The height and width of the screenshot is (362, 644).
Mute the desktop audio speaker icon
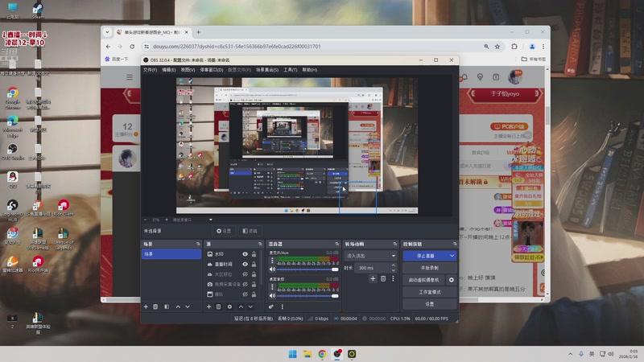coord(272,295)
